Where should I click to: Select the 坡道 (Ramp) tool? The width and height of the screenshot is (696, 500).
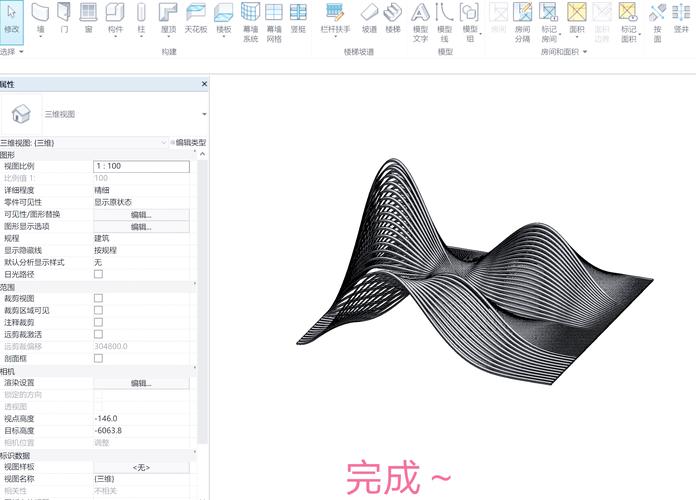pyautogui.click(x=369, y=17)
